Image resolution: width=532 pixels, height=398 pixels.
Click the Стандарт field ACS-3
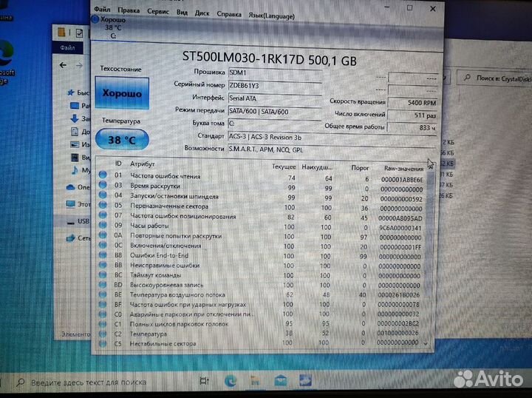tap(332, 137)
